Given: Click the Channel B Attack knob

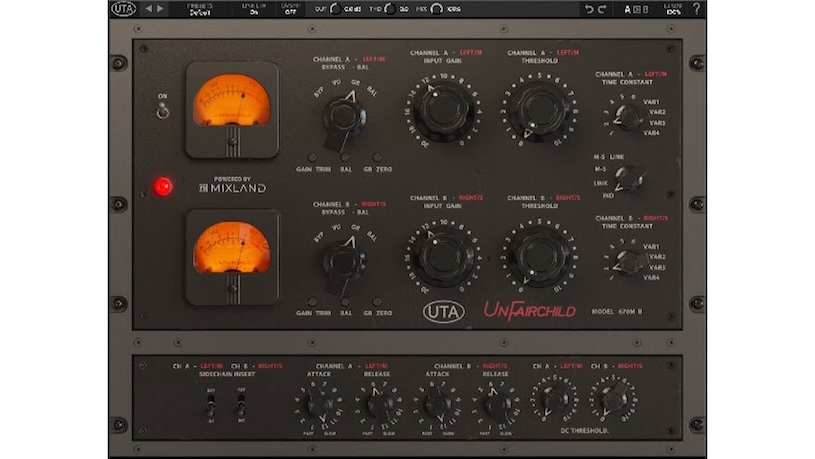Looking at the screenshot, I should (438, 403).
